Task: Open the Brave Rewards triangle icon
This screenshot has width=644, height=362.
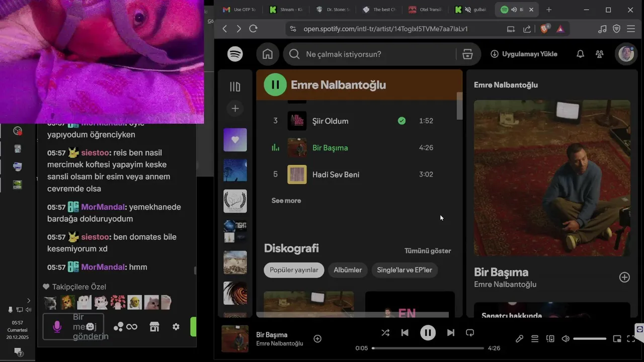Action: click(x=560, y=29)
